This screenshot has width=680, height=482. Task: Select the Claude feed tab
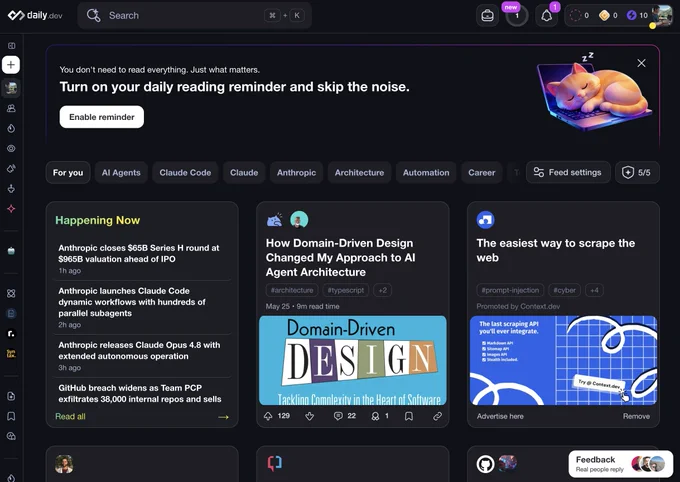pyautogui.click(x=244, y=172)
